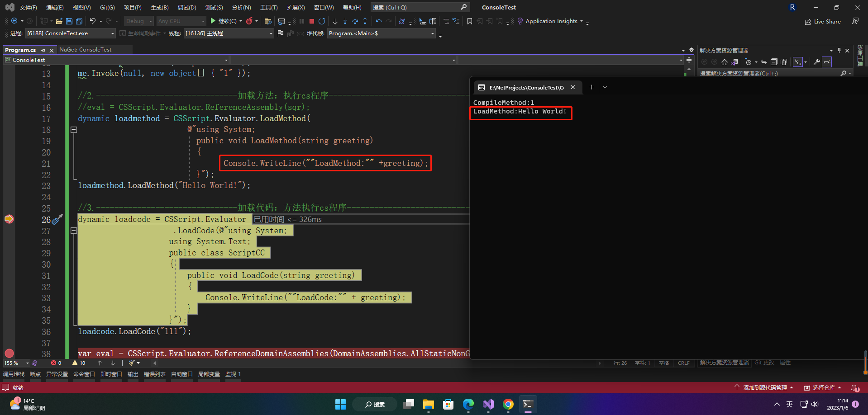Save the current file with the disk icon
The height and width of the screenshot is (415, 868).
pos(69,21)
